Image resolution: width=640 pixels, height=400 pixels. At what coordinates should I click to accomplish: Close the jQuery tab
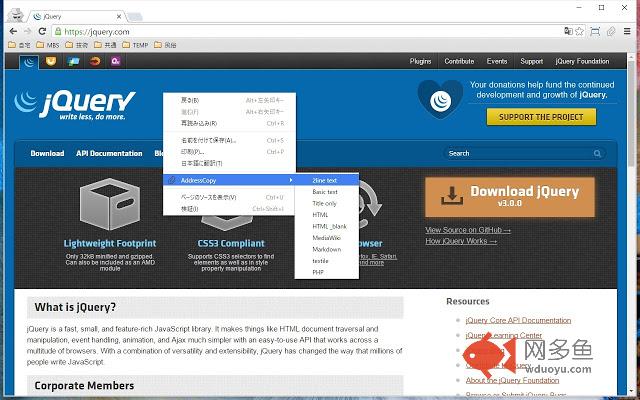click(x=119, y=17)
